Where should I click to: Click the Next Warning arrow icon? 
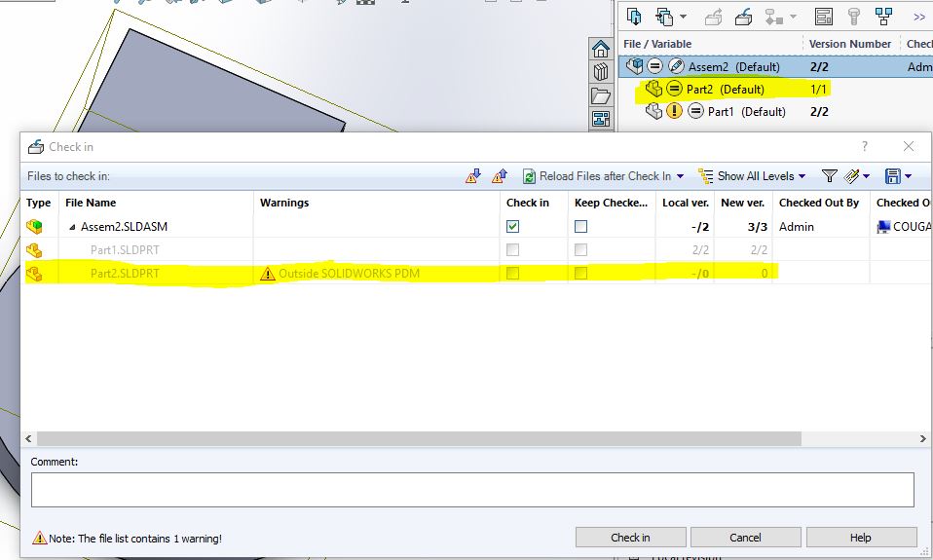(473, 176)
